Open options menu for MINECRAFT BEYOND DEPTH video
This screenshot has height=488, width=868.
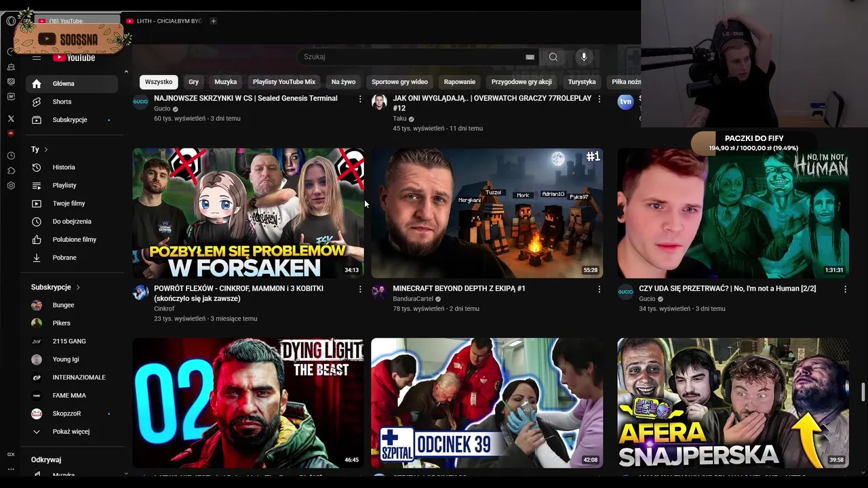[x=599, y=289]
